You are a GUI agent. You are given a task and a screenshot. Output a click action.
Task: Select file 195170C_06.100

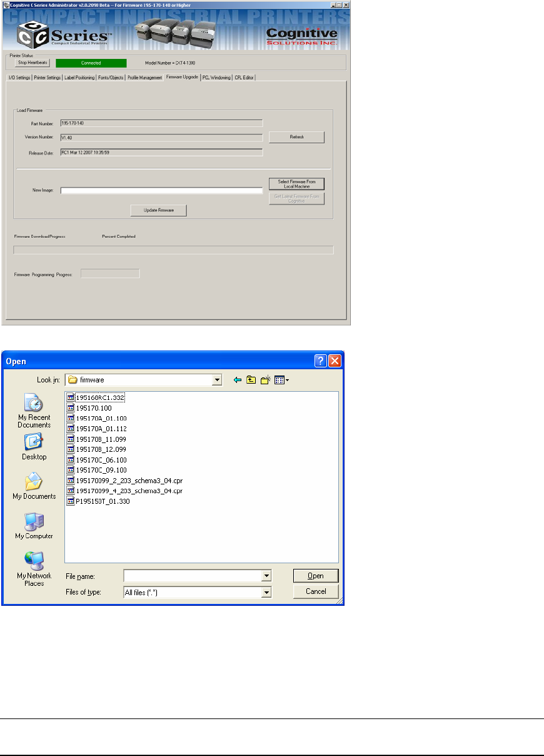[x=101, y=459]
